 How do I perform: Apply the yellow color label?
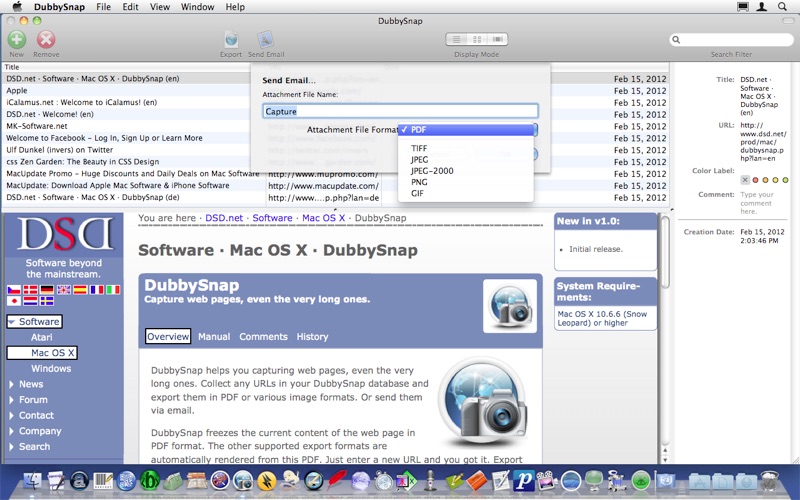pos(776,180)
